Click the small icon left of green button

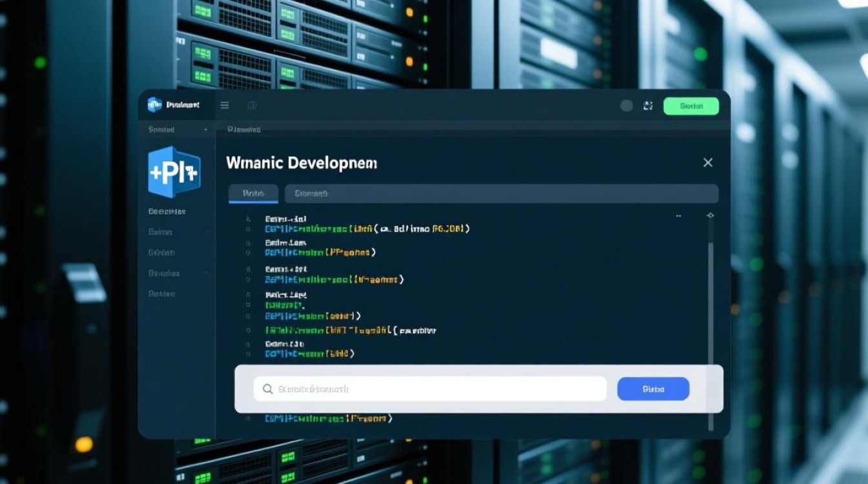tap(648, 106)
